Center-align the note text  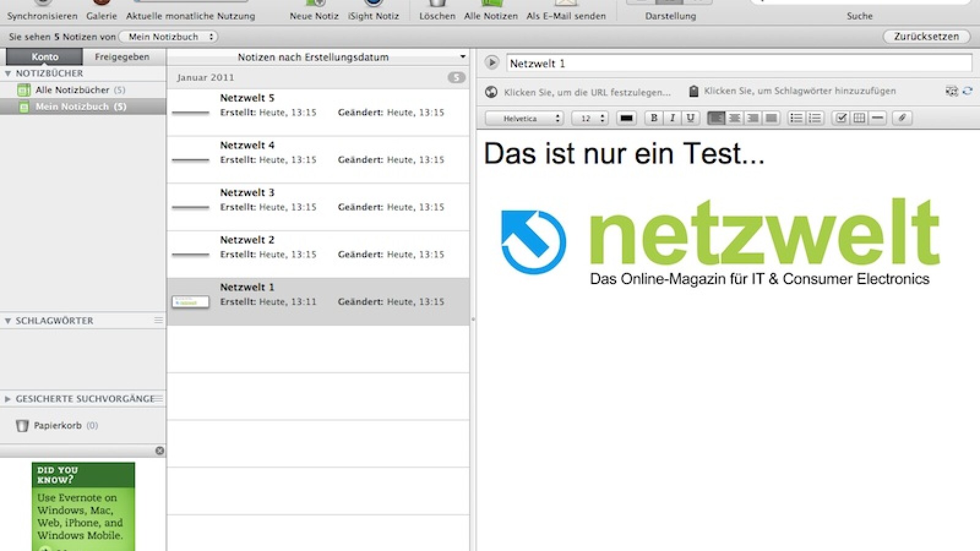[734, 118]
